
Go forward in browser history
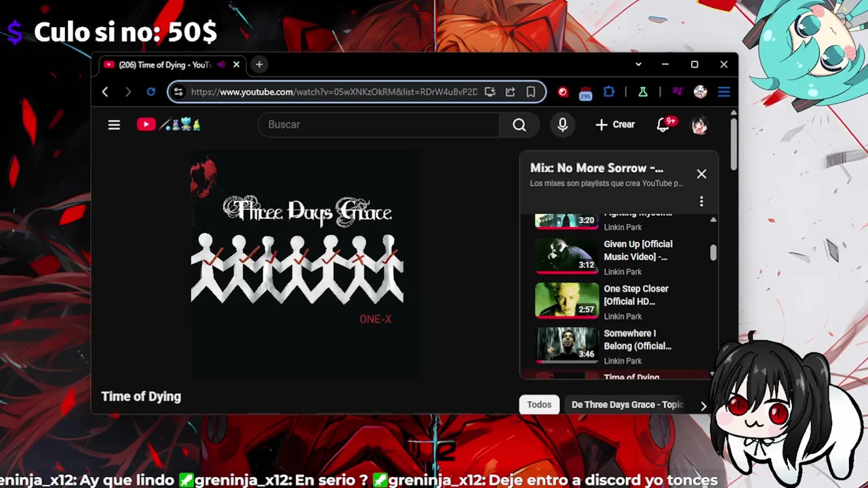click(x=127, y=92)
